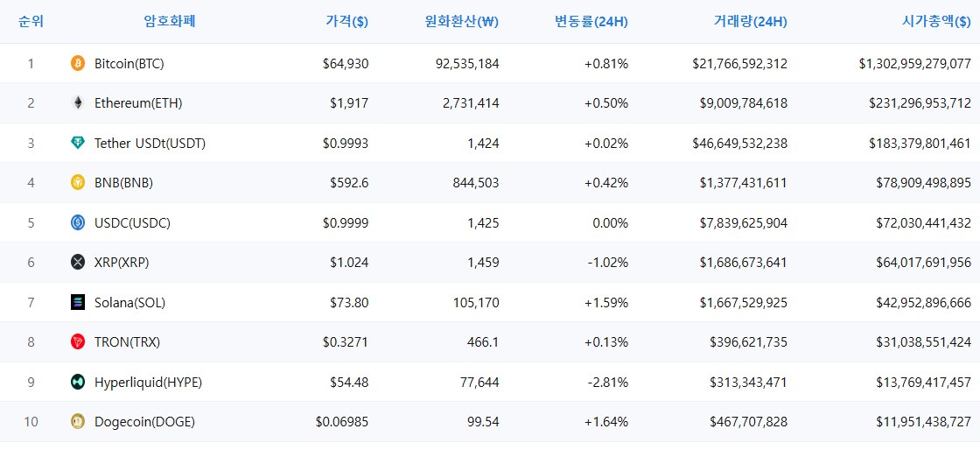Click the USDC logo icon
The image size is (980, 450).
[78, 222]
